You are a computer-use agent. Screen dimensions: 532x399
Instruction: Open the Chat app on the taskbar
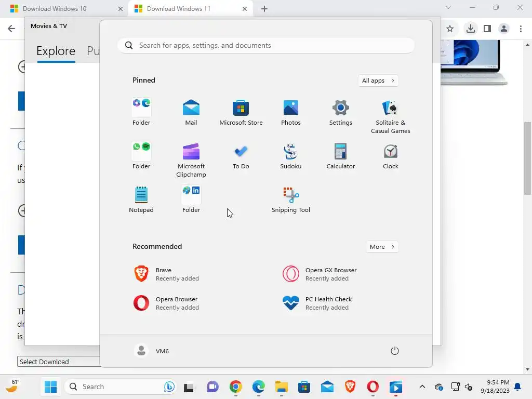tap(212, 387)
